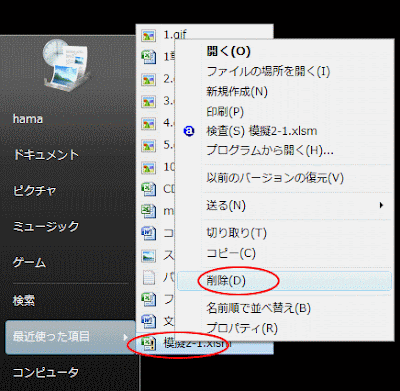Image resolution: width=400 pixels, height=391 pixels.
Task: Click the image icon for the file beginning with 5.
Action: [x=148, y=145]
